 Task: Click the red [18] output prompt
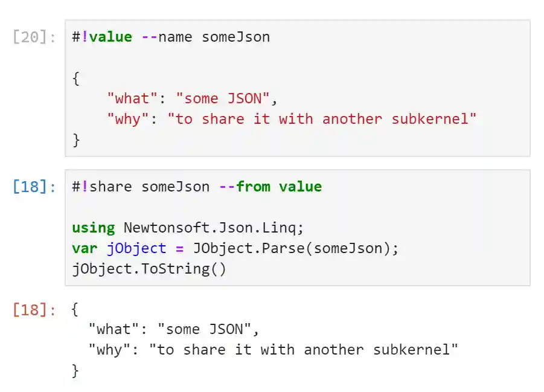pos(34,310)
